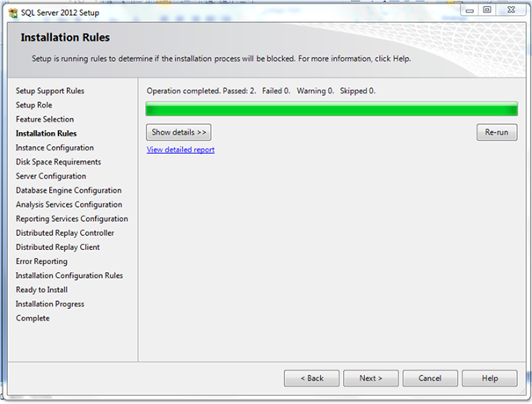The image size is (532, 404).
Task: Select the Setup Role step
Action: pos(34,106)
